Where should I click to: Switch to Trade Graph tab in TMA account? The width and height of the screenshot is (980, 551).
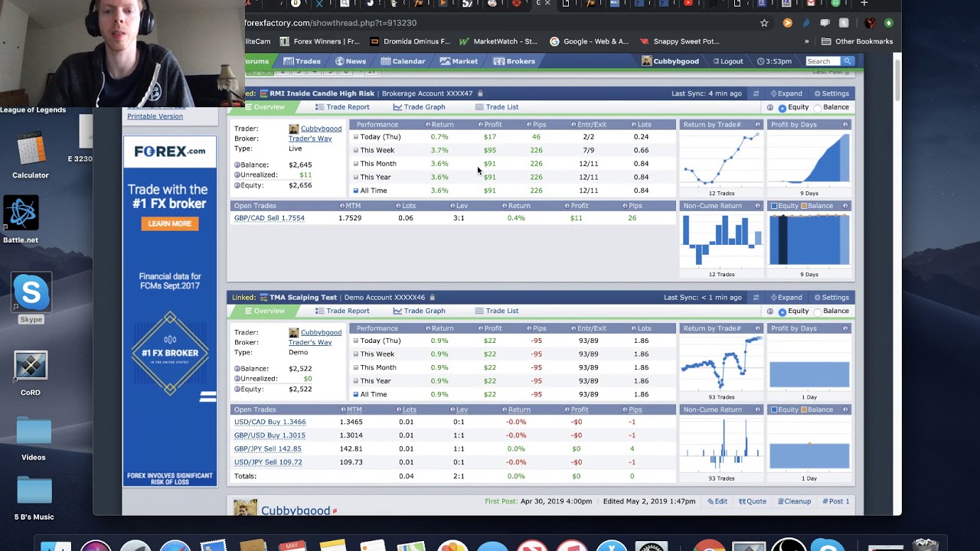pos(419,311)
